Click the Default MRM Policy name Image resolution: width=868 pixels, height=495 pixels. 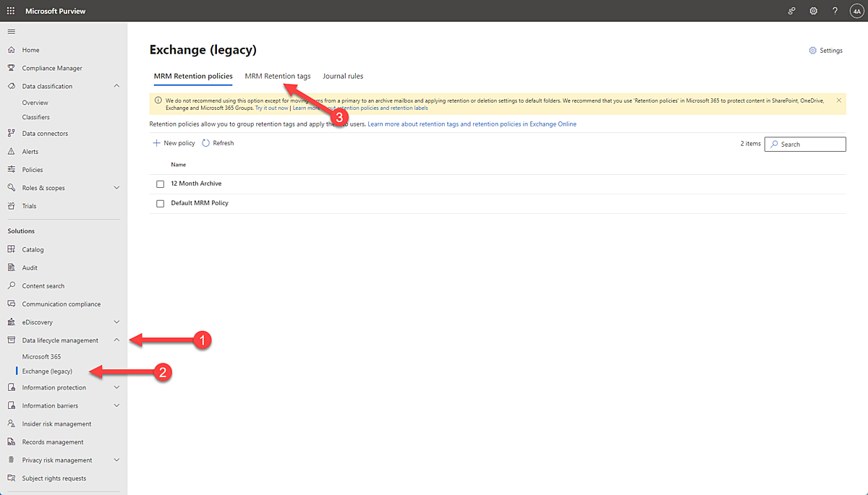[200, 203]
